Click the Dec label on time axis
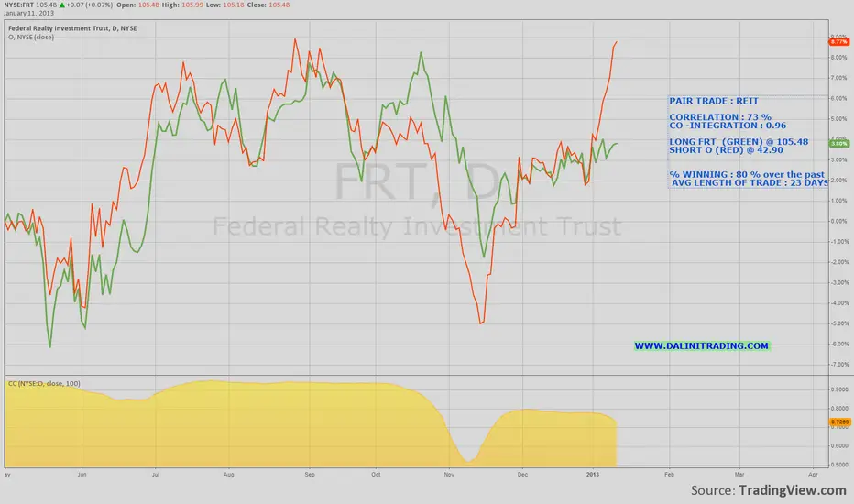854x504 pixels. coord(522,475)
